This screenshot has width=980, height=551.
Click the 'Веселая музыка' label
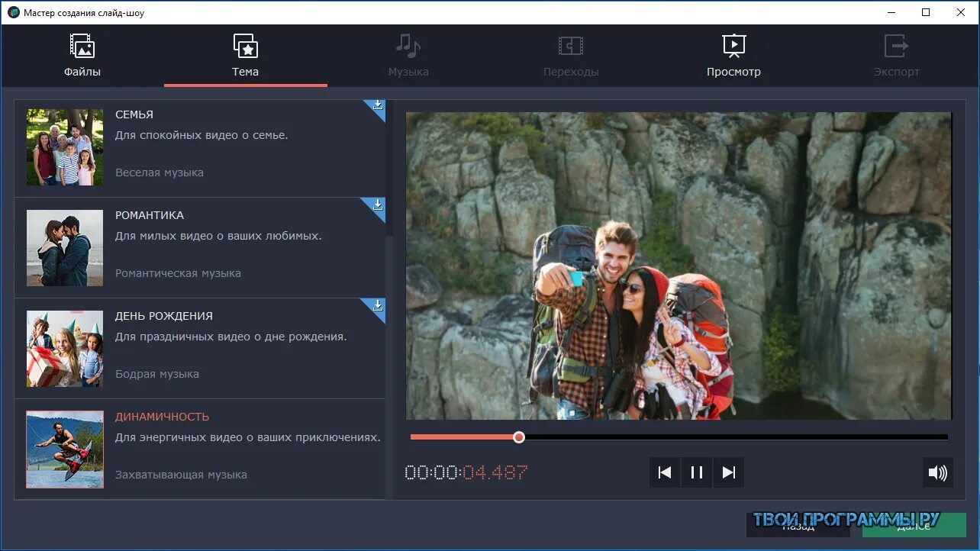(x=160, y=172)
